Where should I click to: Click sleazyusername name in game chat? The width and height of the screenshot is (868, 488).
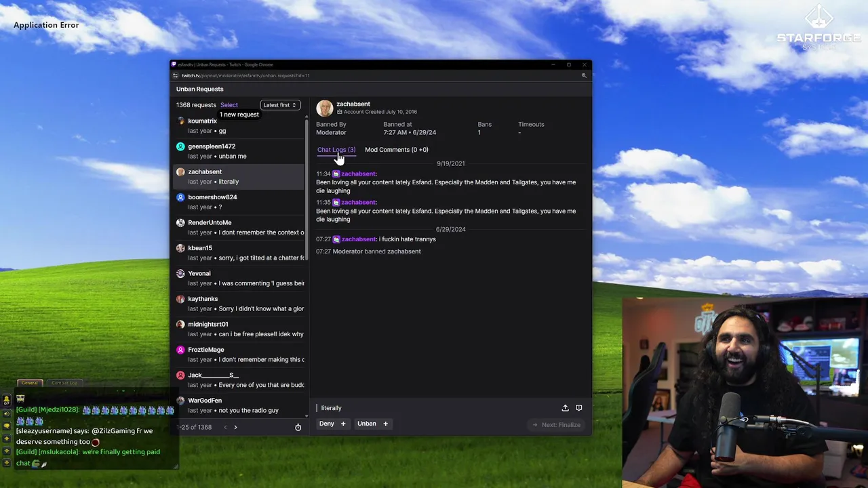[43, 431]
